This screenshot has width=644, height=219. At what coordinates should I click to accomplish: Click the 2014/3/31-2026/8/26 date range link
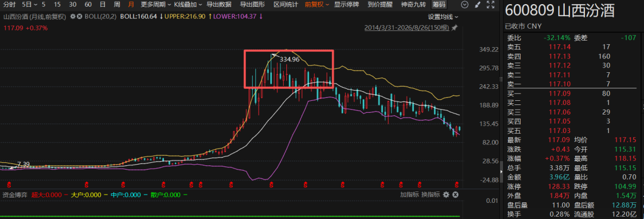tap(407, 28)
